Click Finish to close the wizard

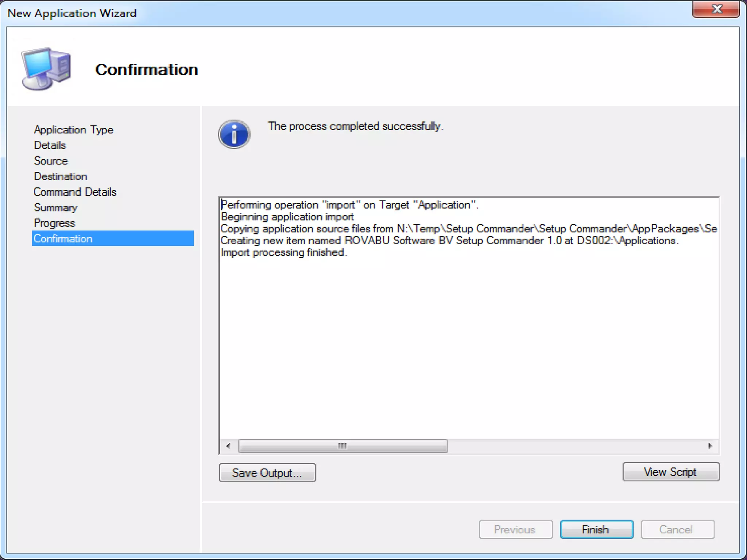tap(596, 529)
